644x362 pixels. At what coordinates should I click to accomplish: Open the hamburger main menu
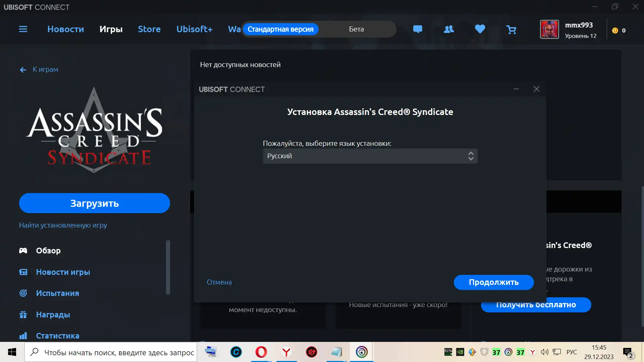pyautogui.click(x=23, y=29)
